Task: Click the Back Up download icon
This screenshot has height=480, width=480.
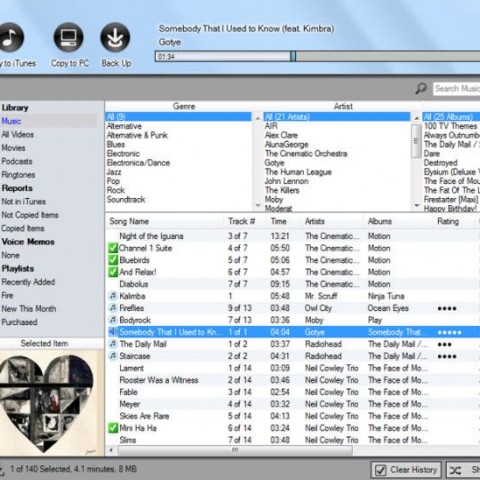Action: 115,37
